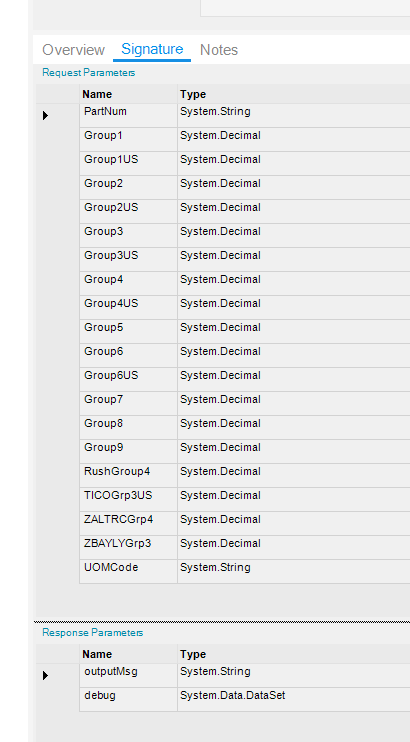
Task: Select the outputMsg name cell
Action: pyautogui.click(x=128, y=675)
